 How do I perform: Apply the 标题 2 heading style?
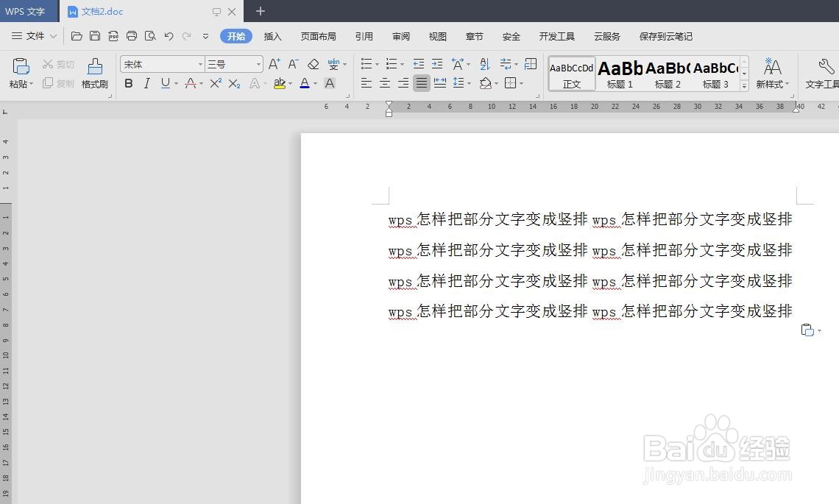point(668,74)
